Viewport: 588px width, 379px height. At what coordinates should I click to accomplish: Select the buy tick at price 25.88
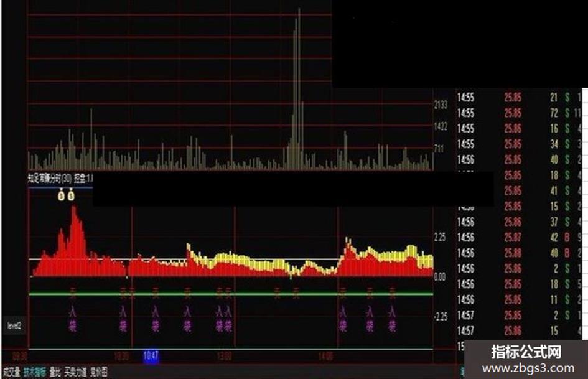point(520,253)
